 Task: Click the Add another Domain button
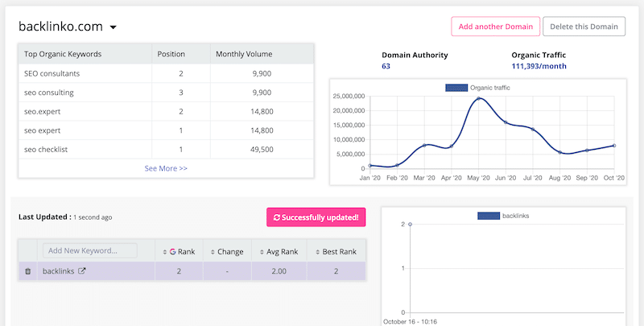click(495, 27)
